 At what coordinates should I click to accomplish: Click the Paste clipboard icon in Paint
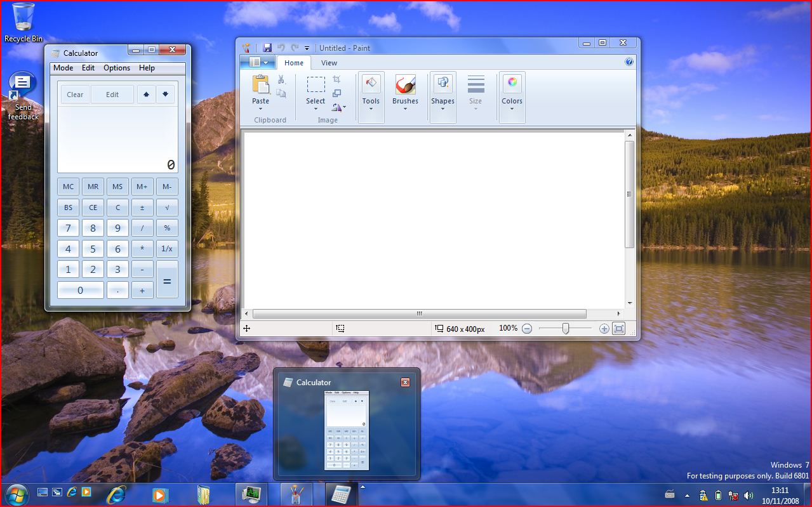point(261,84)
